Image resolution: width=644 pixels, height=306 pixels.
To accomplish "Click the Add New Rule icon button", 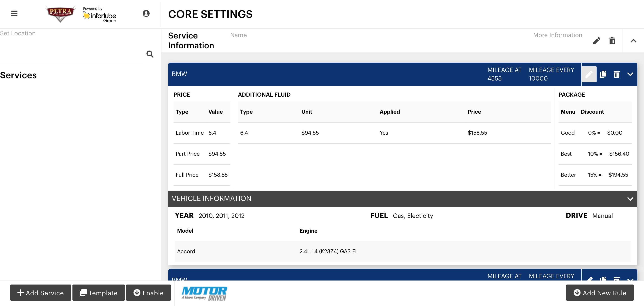I will [577, 293].
